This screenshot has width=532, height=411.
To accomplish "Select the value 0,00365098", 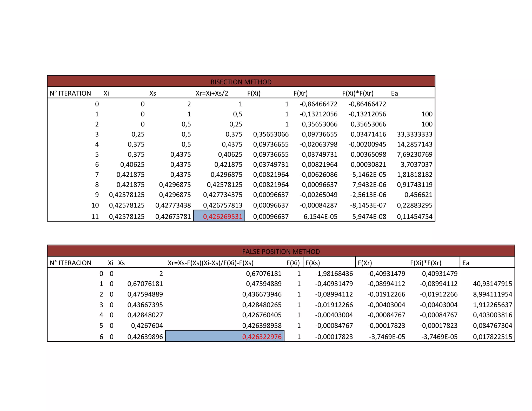I will click(368, 155).
